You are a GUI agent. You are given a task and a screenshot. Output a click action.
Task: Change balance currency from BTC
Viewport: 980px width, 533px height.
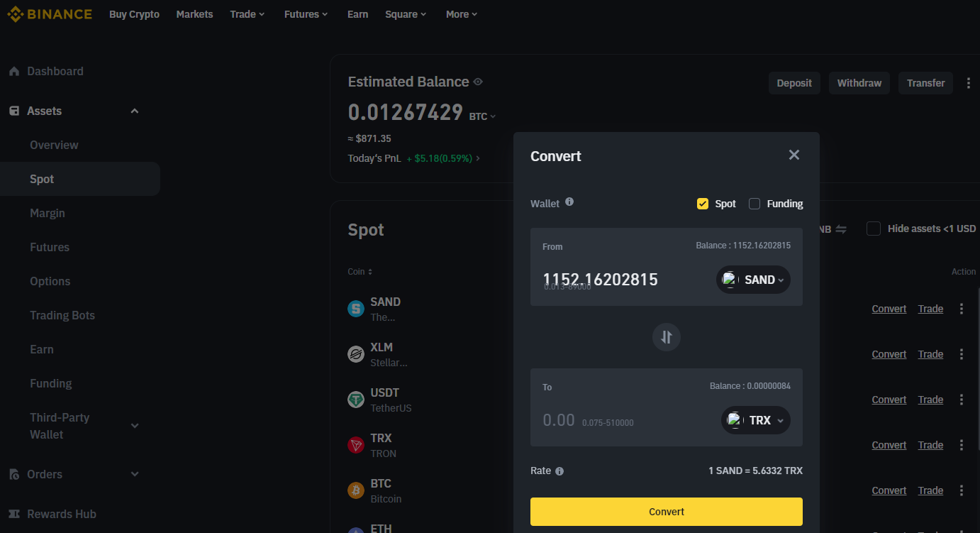pyautogui.click(x=482, y=116)
